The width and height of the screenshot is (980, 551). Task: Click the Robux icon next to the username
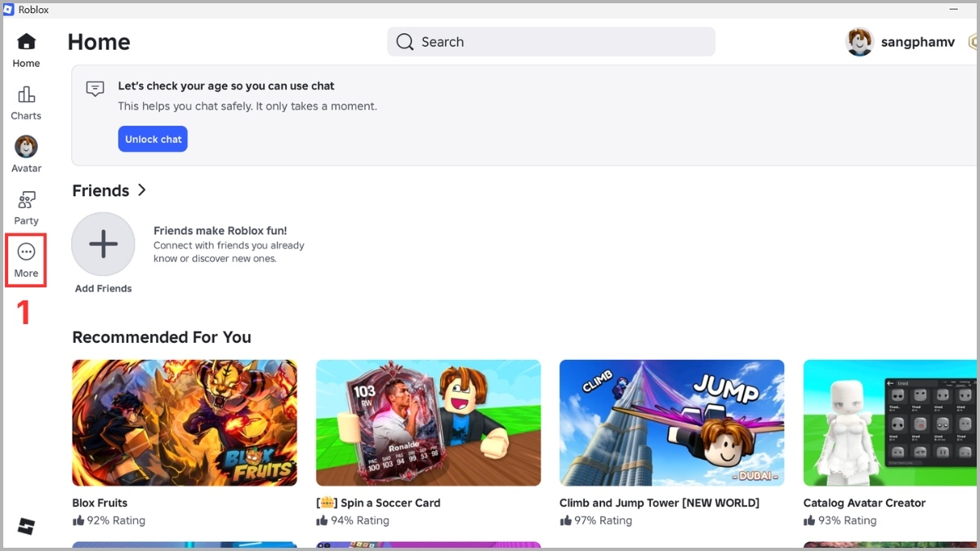[973, 42]
